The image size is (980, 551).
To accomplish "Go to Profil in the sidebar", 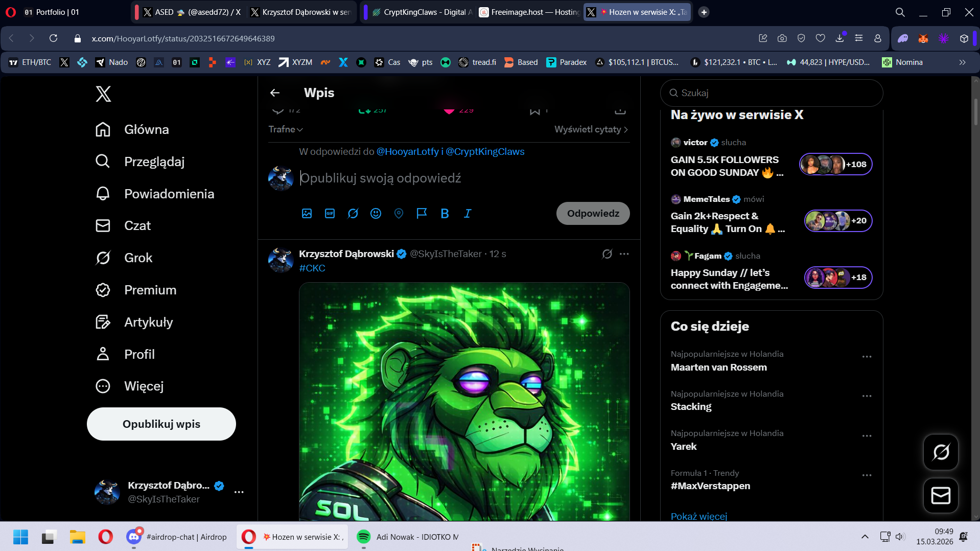I will [x=125, y=354].
